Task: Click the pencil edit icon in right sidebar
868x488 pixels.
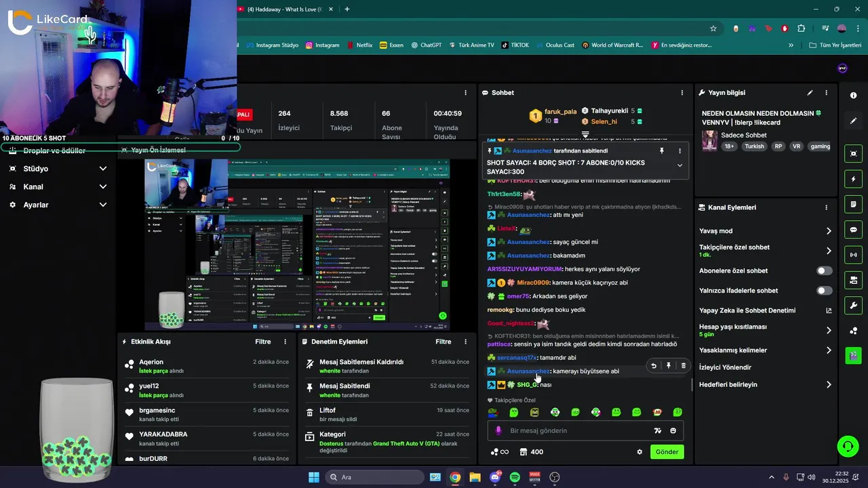Action: (x=853, y=121)
